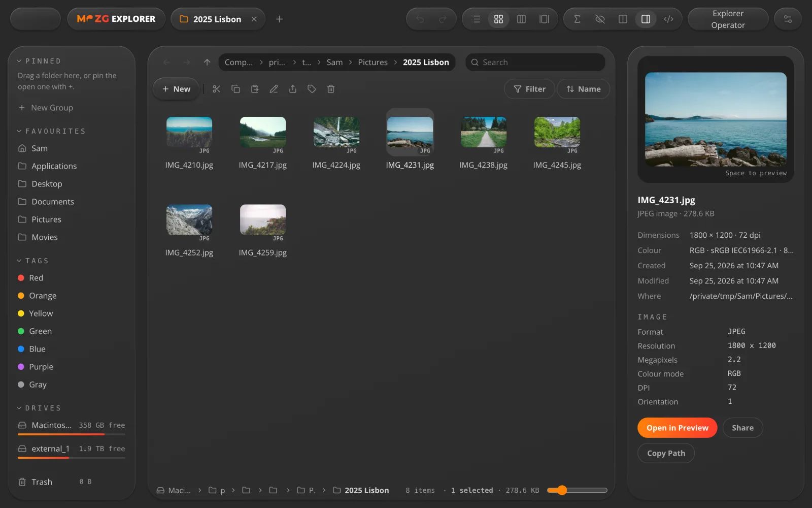Click the Redo arrow icon
The height and width of the screenshot is (508, 812).
click(443, 19)
